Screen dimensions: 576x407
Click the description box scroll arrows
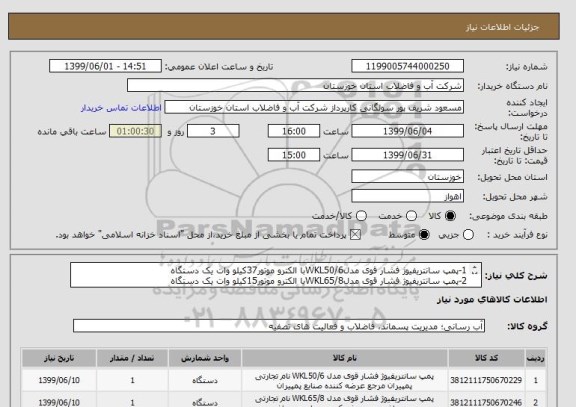[x=475, y=270]
